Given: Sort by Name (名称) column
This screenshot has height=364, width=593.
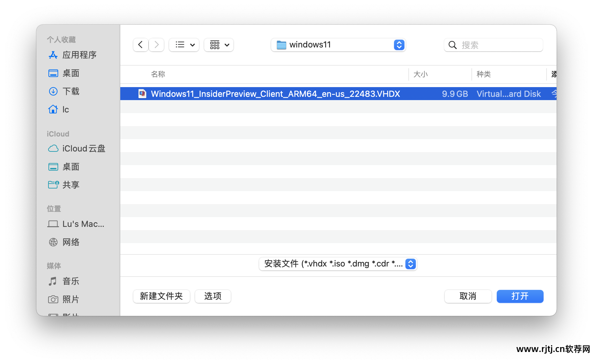Looking at the screenshot, I should pyautogui.click(x=158, y=74).
